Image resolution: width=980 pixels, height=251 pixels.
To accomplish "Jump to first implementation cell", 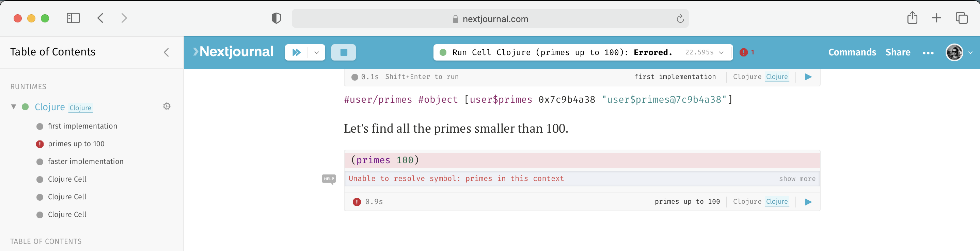I will pos(82,126).
